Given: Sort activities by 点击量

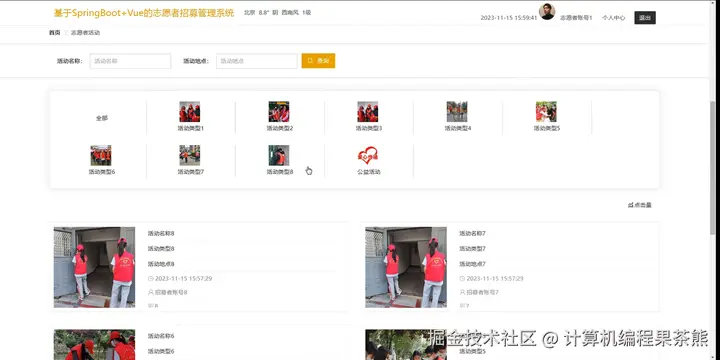Looking at the screenshot, I should [x=640, y=205].
